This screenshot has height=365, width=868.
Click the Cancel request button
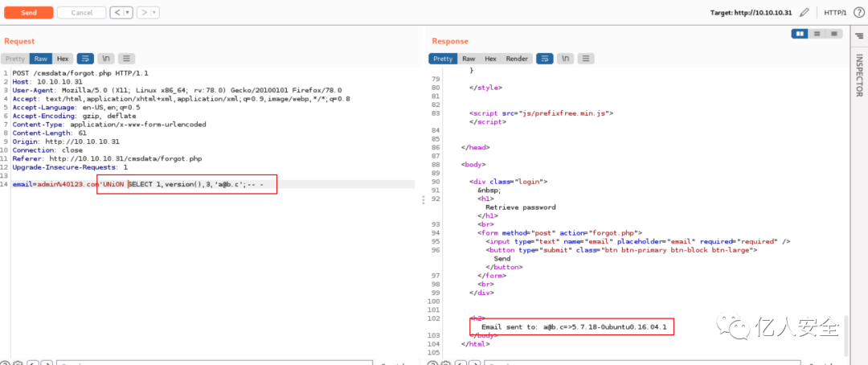click(x=81, y=13)
